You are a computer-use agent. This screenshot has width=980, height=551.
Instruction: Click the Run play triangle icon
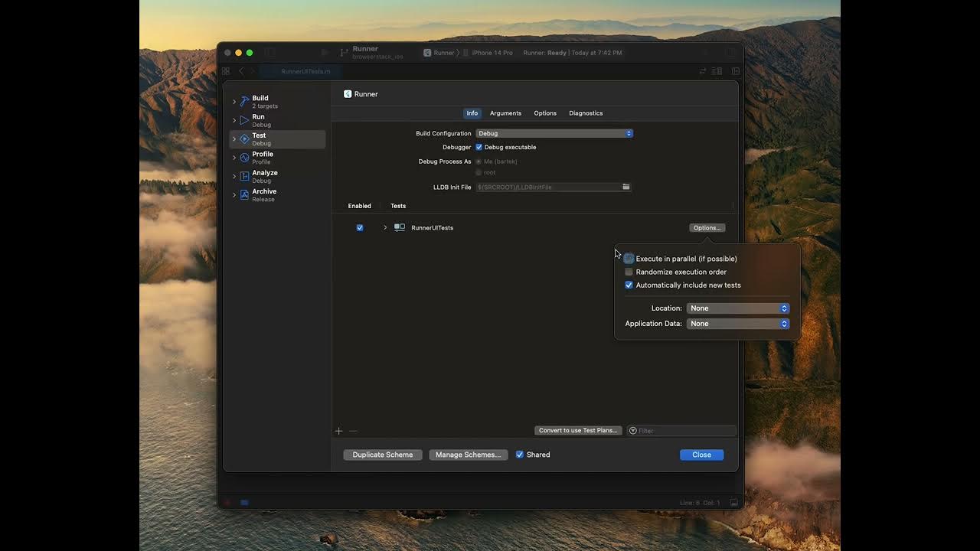[x=244, y=120]
